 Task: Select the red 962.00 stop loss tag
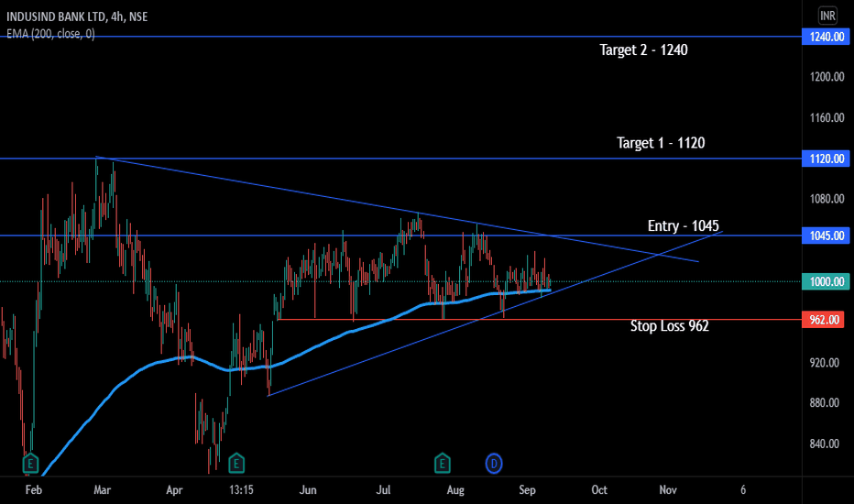coord(827,319)
